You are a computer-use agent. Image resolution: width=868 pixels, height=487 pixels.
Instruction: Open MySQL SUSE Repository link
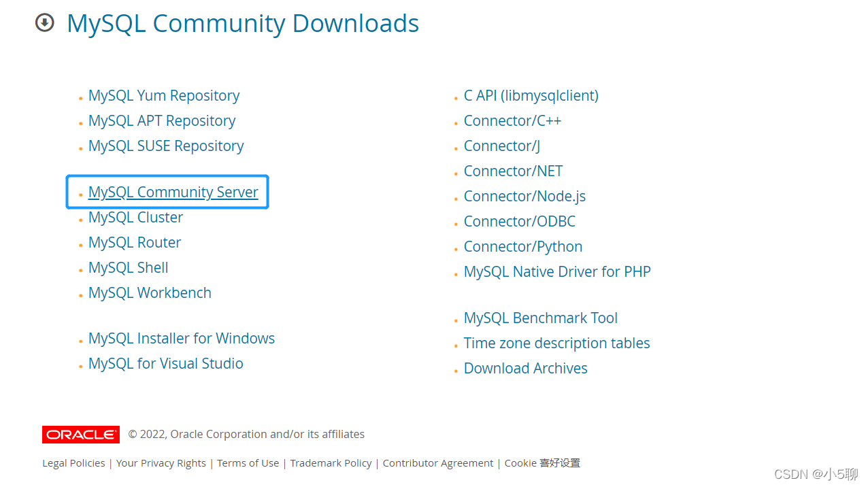point(166,146)
